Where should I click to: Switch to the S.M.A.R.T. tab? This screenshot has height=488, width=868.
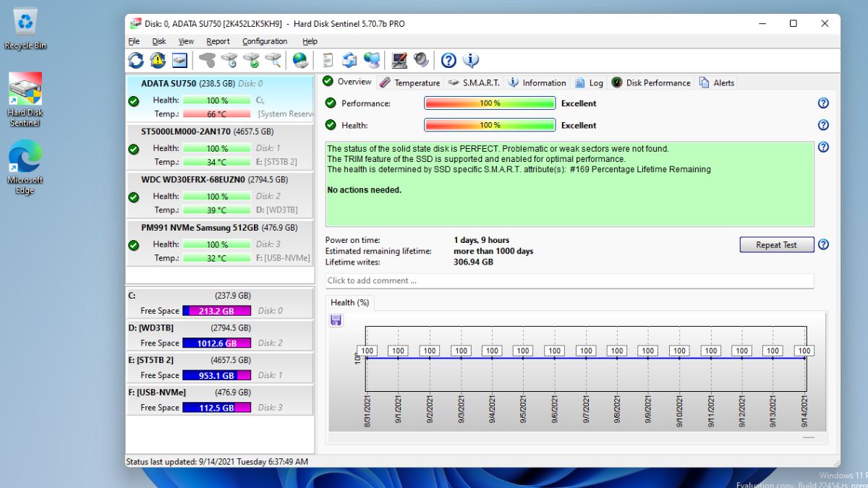coord(474,82)
